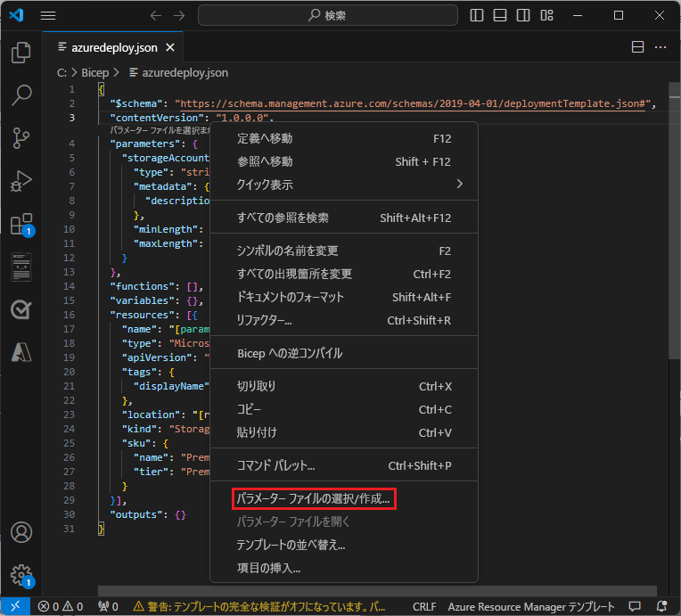Select 定義へ移動 from context menu

click(343, 138)
